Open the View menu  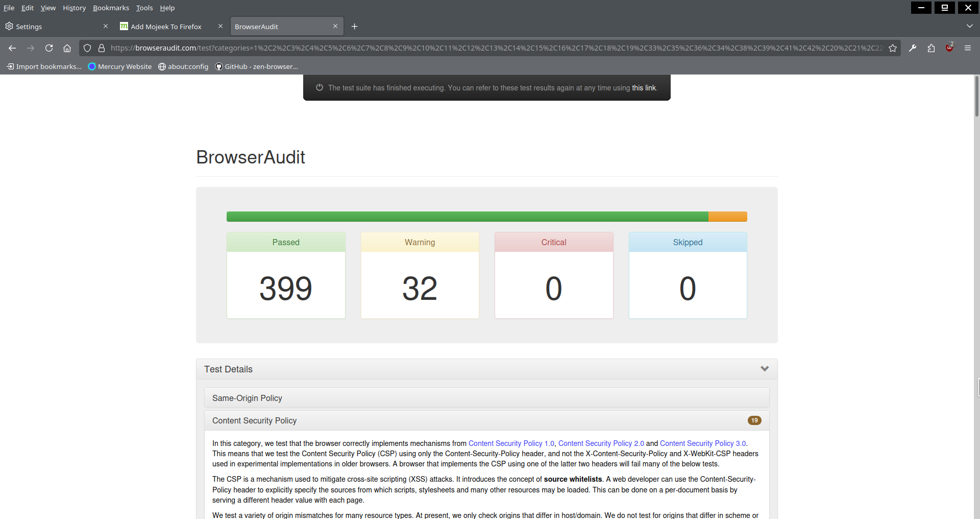pyautogui.click(x=48, y=8)
